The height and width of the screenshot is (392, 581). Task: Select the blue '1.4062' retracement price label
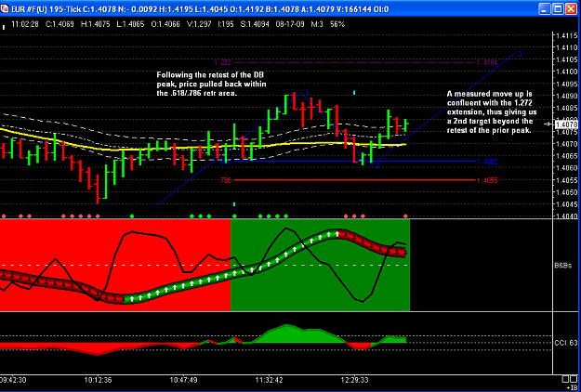(487, 162)
